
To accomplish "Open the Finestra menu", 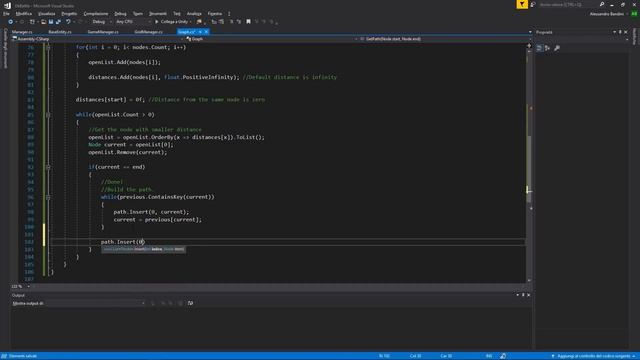I will pyautogui.click(x=215, y=13).
